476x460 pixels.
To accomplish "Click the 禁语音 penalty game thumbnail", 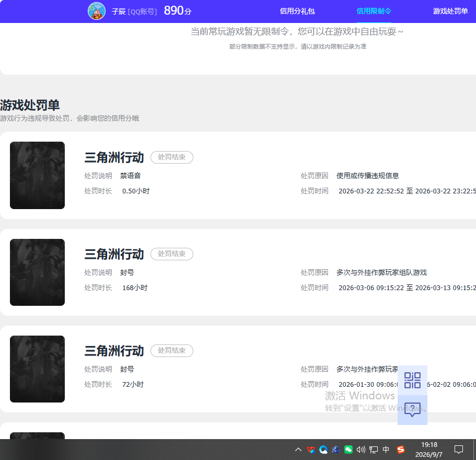I will pyautogui.click(x=37, y=175).
